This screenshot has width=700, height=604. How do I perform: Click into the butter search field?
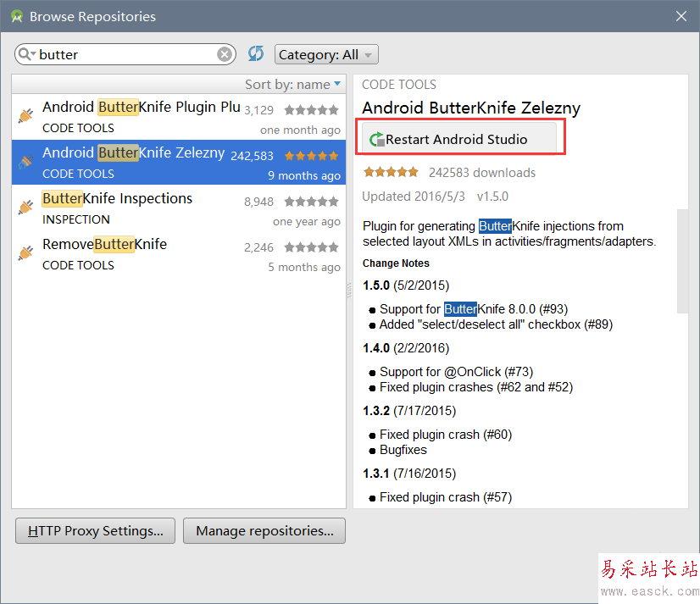point(125,54)
